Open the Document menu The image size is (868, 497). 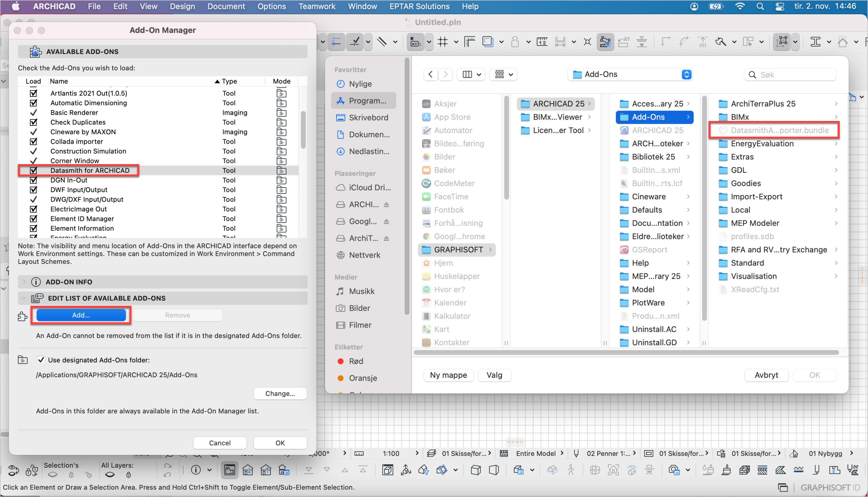226,6
